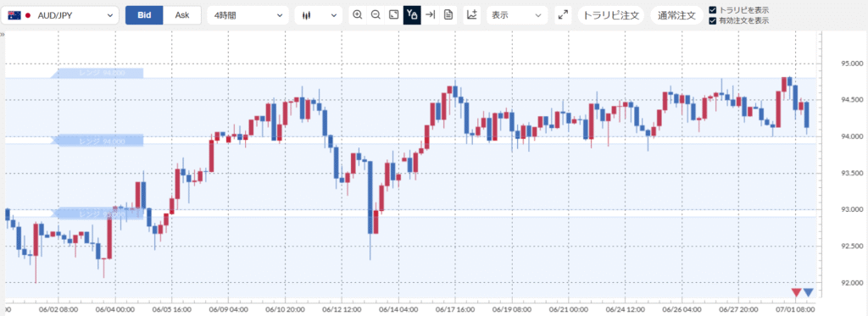Click the 06/05 16:00 time label
The height and width of the screenshot is (316, 868).
tap(171, 310)
